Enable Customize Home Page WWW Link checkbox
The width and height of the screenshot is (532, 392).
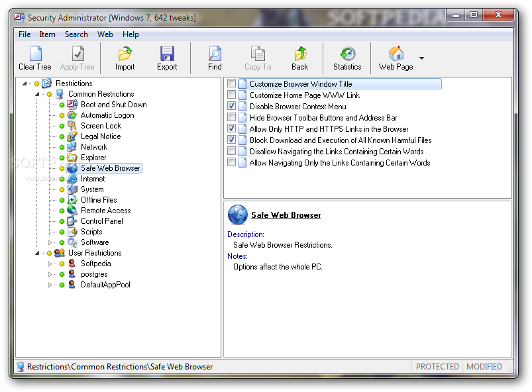[231, 95]
